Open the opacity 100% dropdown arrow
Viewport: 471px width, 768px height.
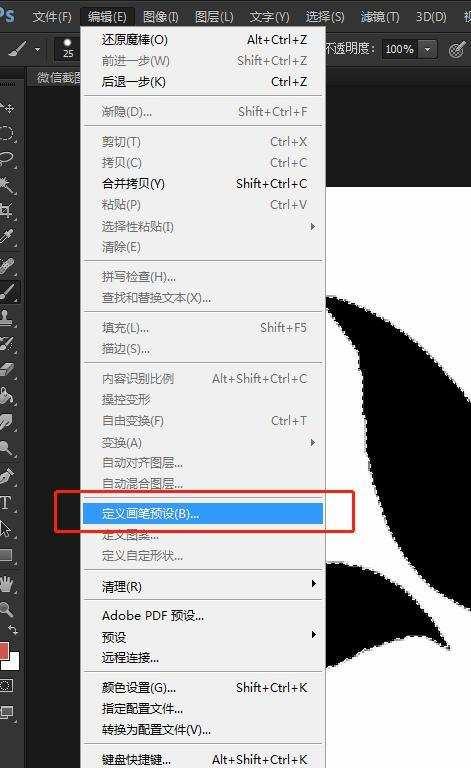coord(428,49)
